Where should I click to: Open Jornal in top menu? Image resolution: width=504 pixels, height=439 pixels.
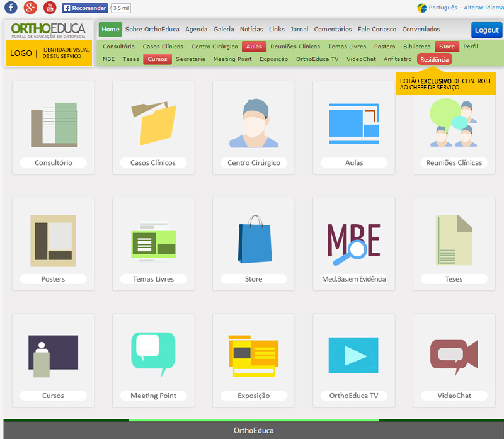(x=299, y=29)
